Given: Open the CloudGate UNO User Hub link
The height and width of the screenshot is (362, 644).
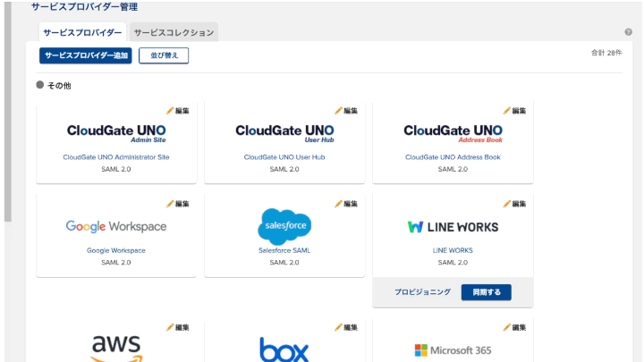Looking at the screenshot, I should pyautogui.click(x=284, y=157).
